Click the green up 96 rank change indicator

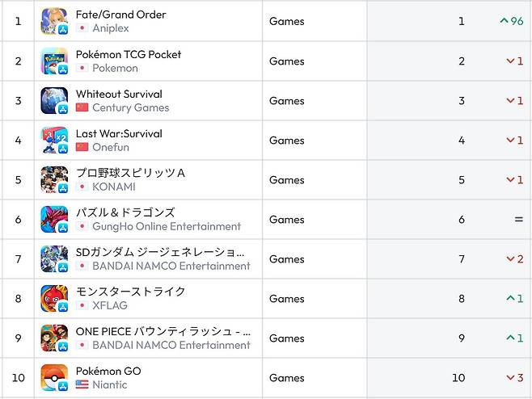tap(511, 21)
